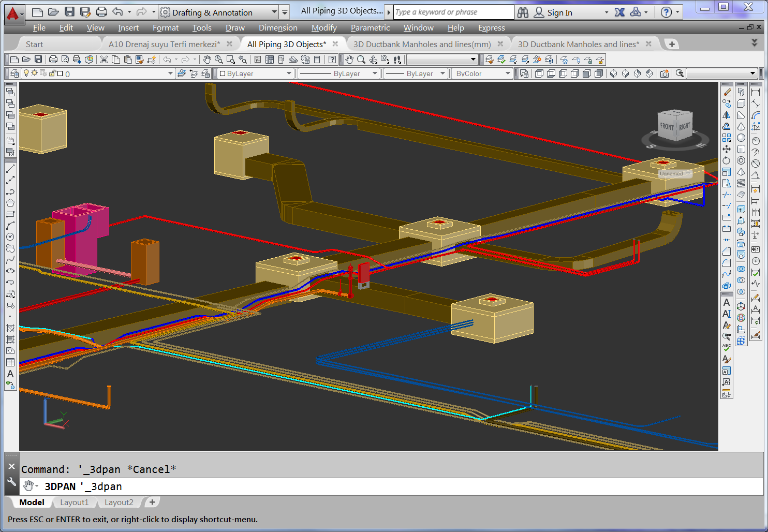The image size is (768, 532).
Task: Expand the Drafting & Annotation workspace dropdown
Action: click(274, 12)
